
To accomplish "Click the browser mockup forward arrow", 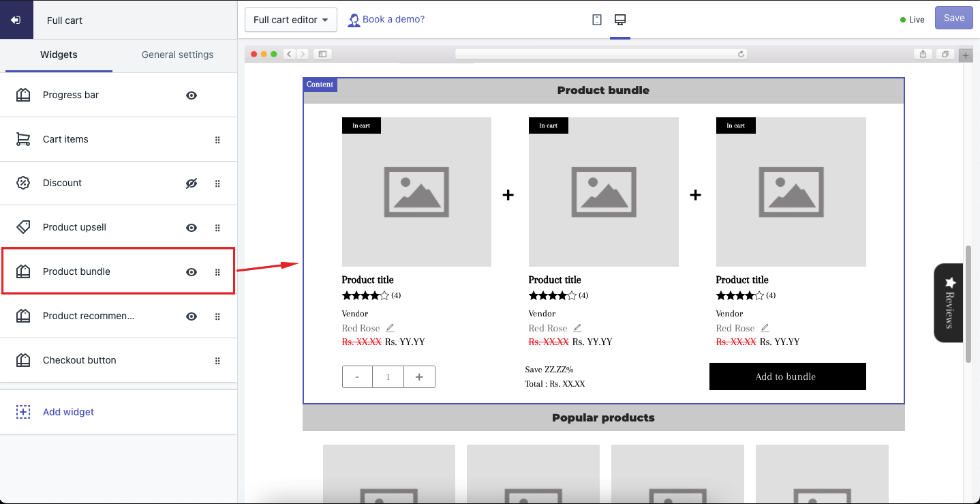I will point(302,54).
